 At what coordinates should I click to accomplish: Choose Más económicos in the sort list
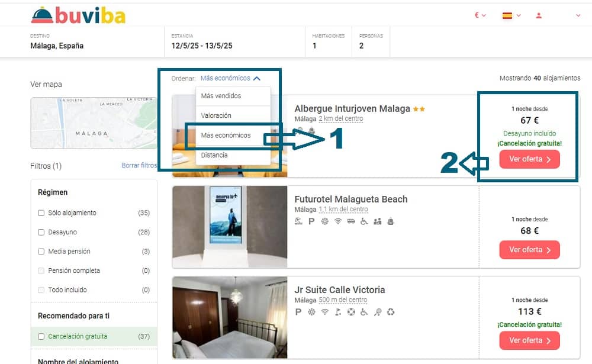point(233,135)
